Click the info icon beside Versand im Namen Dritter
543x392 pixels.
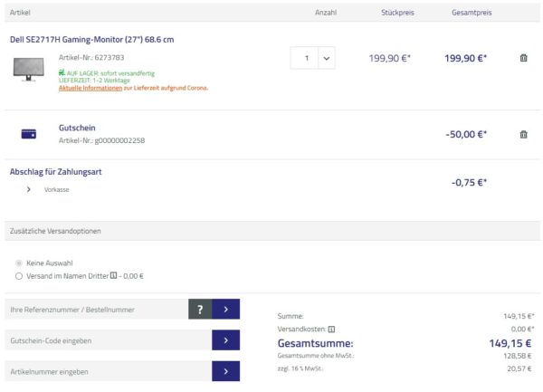(113, 276)
